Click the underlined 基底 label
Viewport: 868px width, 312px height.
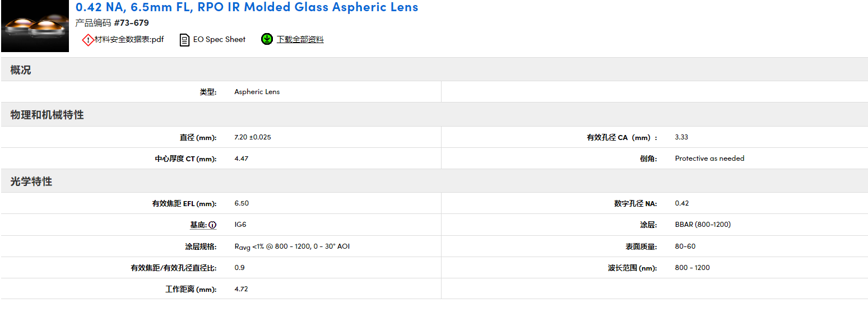198,225
